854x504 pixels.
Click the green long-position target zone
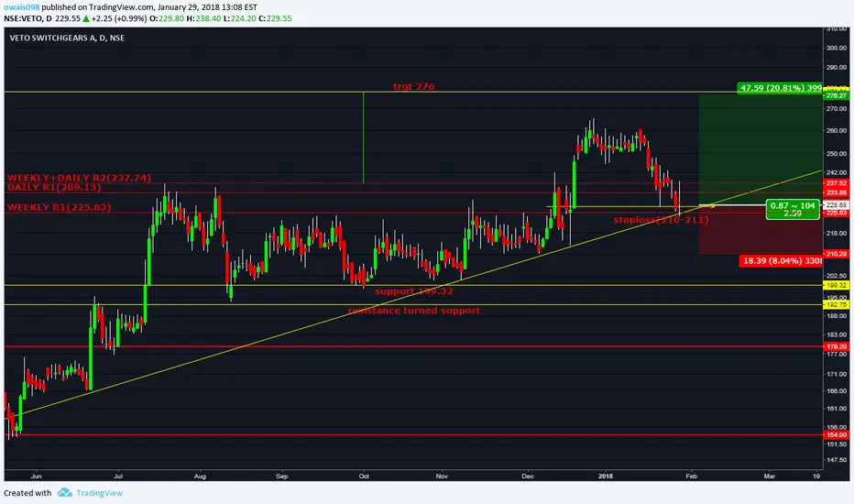[x=760, y=150]
